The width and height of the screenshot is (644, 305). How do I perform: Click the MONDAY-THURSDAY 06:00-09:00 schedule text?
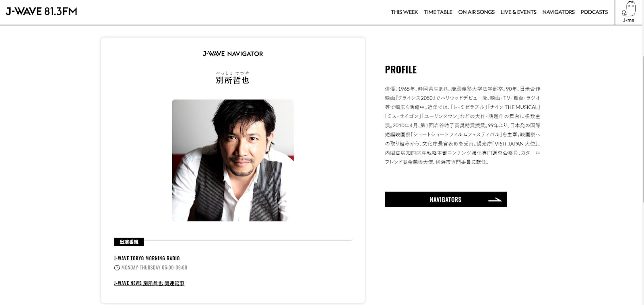coord(154,268)
